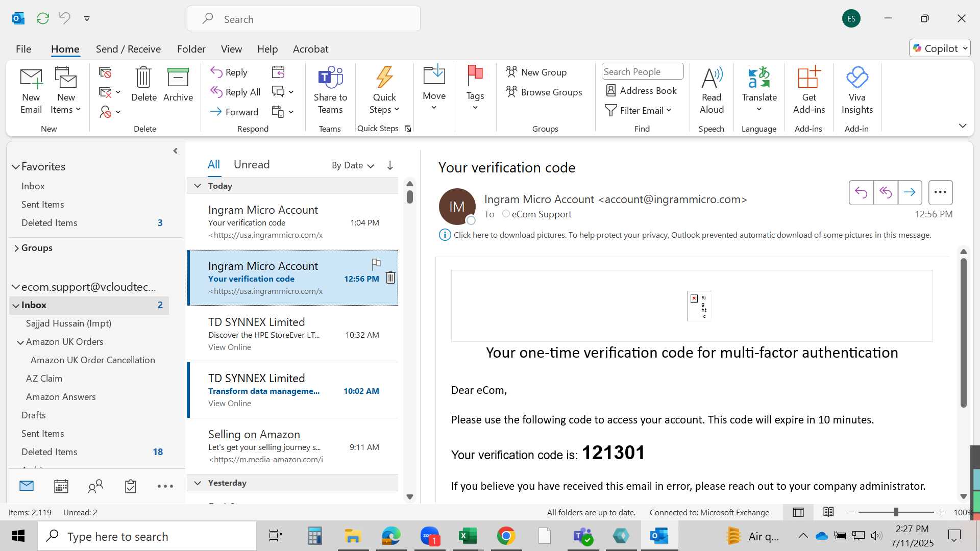The width and height of the screenshot is (980, 551).
Task: Click the Reply with Meeting icon
Action: click(x=278, y=72)
